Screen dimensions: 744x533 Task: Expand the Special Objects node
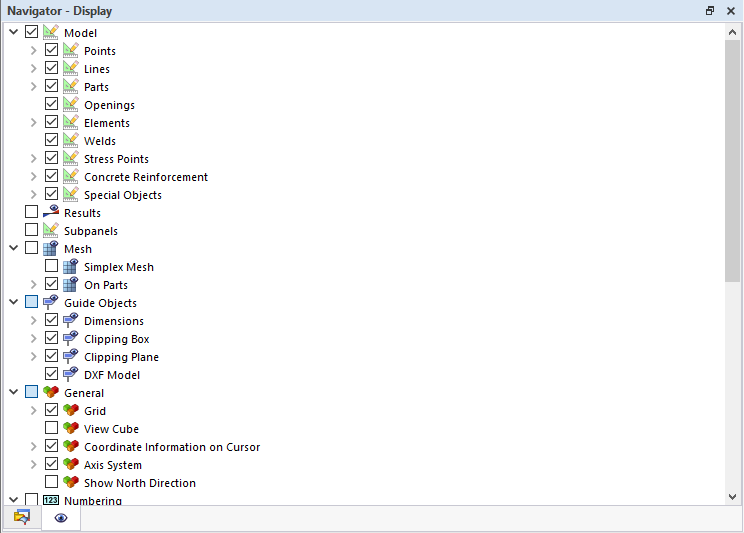(x=33, y=195)
